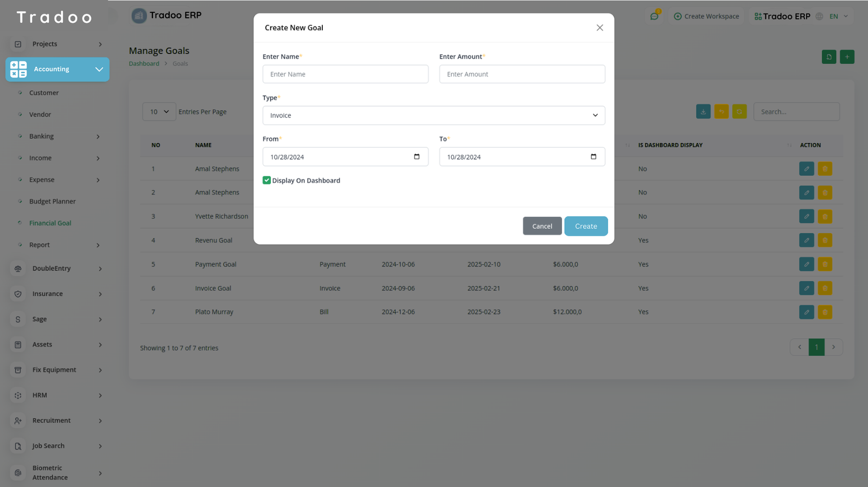
Task: Open the chat messages icon in header
Action: [x=654, y=16]
